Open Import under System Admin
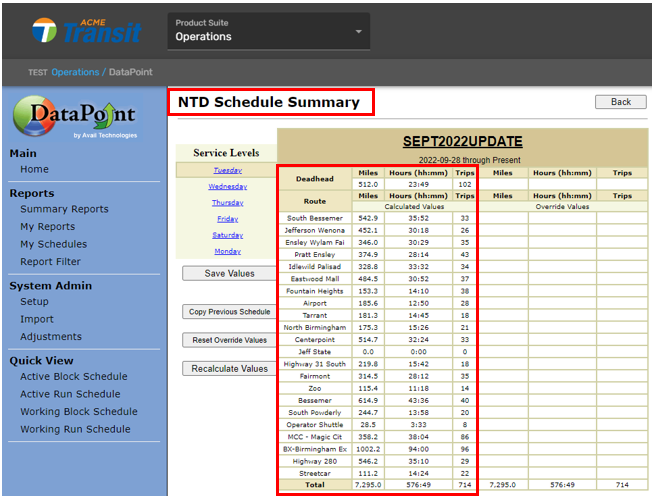The image size is (652, 497). pyautogui.click(x=37, y=319)
